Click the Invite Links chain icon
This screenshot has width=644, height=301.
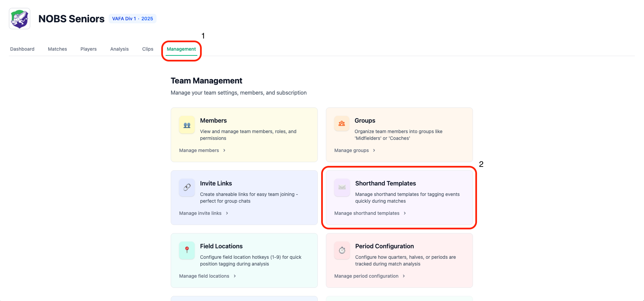pyautogui.click(x=187, y=187)
